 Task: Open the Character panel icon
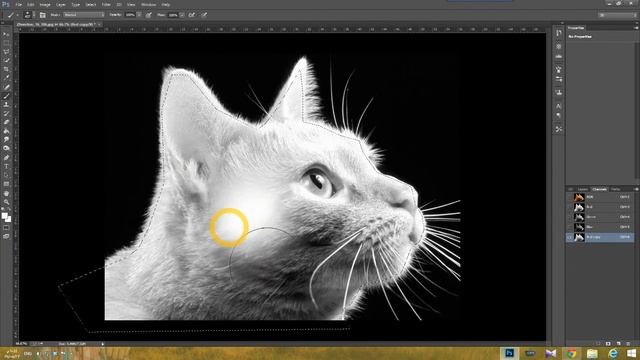[559, 106]
